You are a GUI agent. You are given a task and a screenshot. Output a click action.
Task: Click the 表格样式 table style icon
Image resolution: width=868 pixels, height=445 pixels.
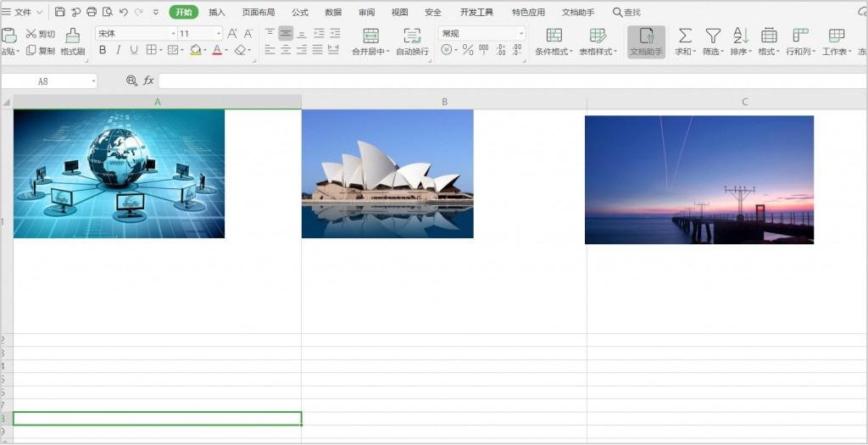tap(598, 36)
